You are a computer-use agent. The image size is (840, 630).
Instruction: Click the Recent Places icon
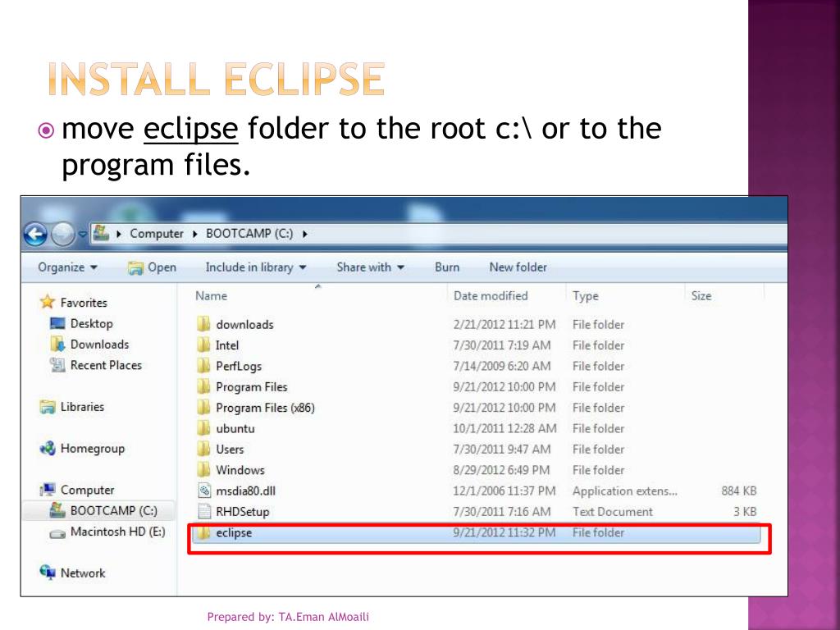click(x=57, y=365)
